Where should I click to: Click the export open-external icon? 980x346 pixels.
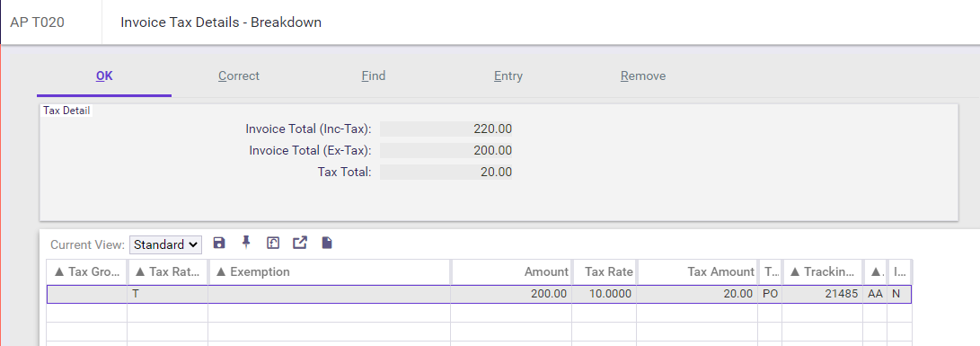tap(300, 243)
